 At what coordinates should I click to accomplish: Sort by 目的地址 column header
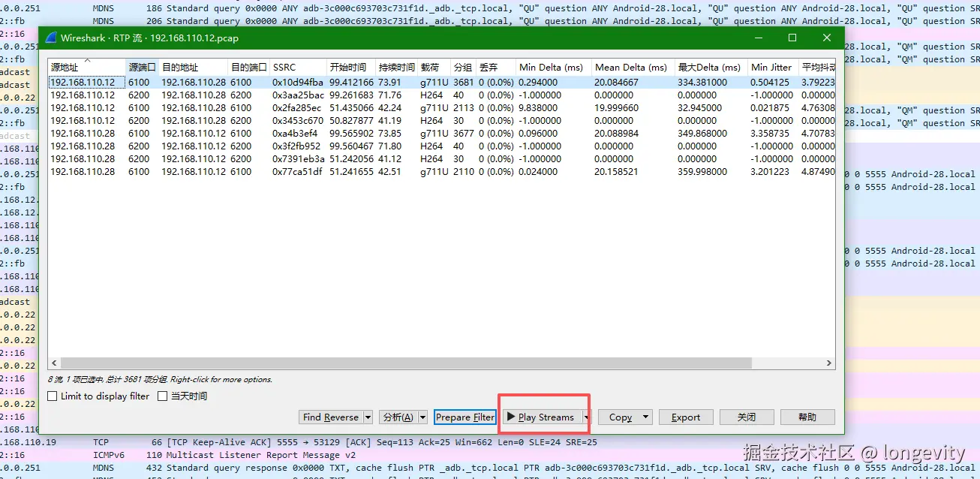click(x=193, y=68)
